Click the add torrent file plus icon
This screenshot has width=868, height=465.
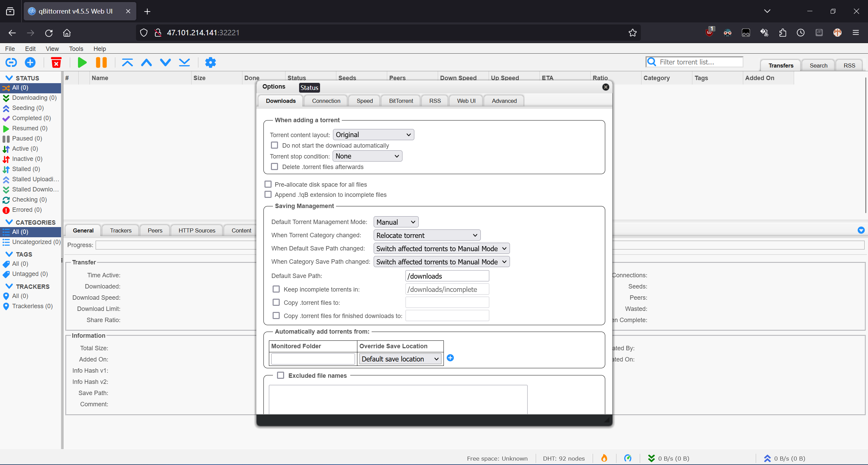click(x=30, y=62)
